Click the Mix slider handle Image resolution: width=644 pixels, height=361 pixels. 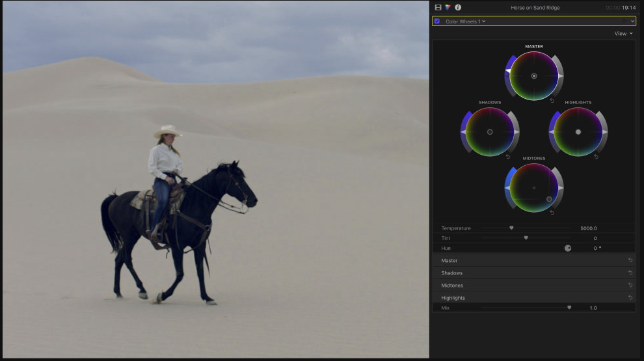click(569, 308)
